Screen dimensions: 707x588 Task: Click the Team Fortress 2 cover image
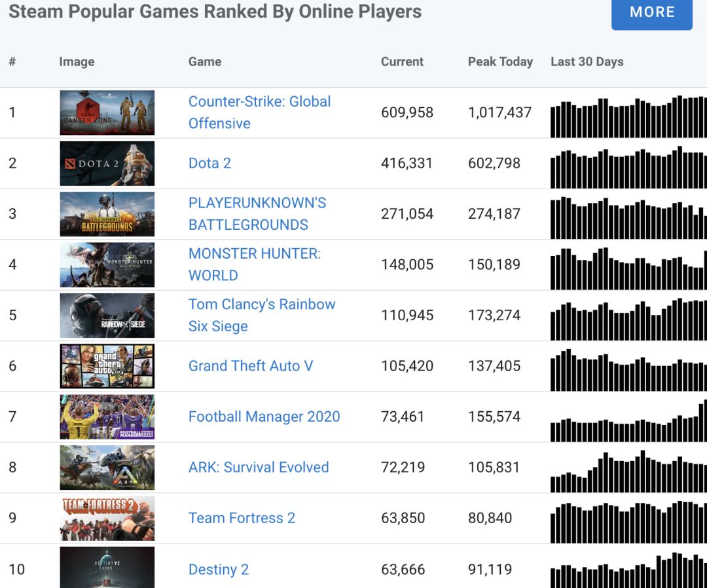(x=107, y=519)
